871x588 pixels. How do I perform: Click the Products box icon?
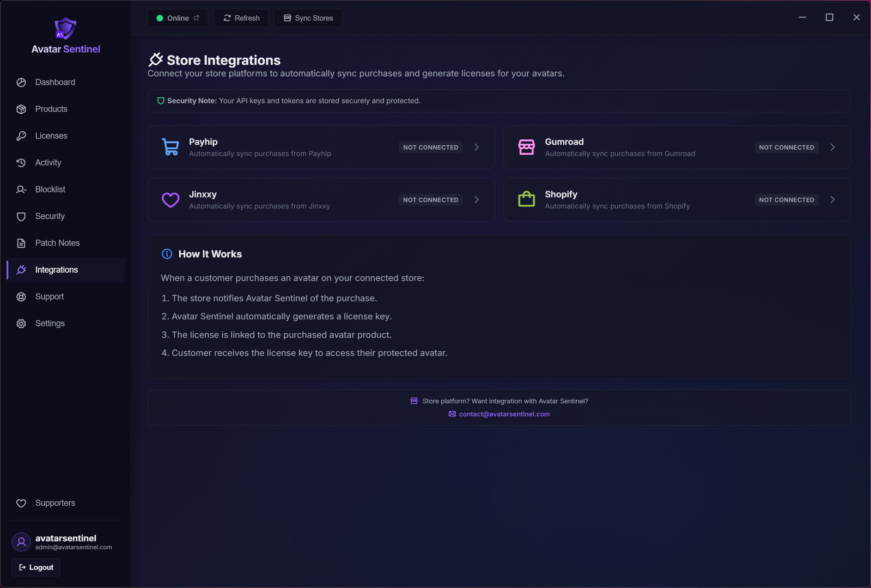(21, 109)
